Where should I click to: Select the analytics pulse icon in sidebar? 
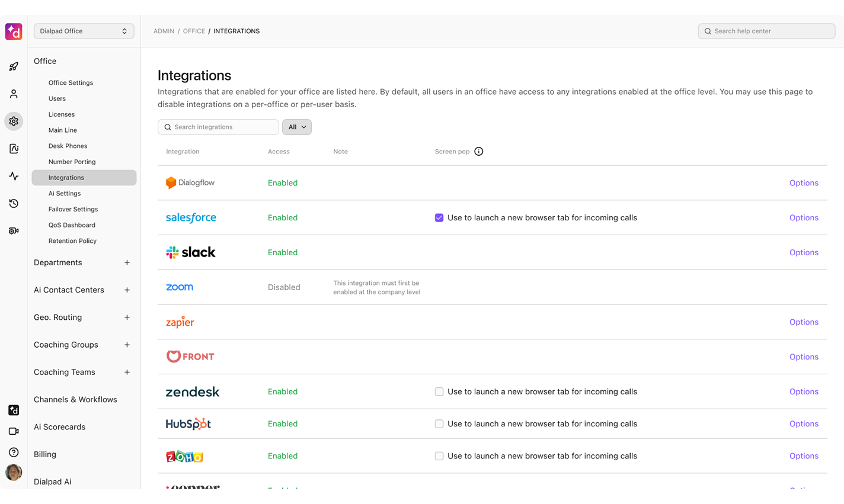(13, 176)
